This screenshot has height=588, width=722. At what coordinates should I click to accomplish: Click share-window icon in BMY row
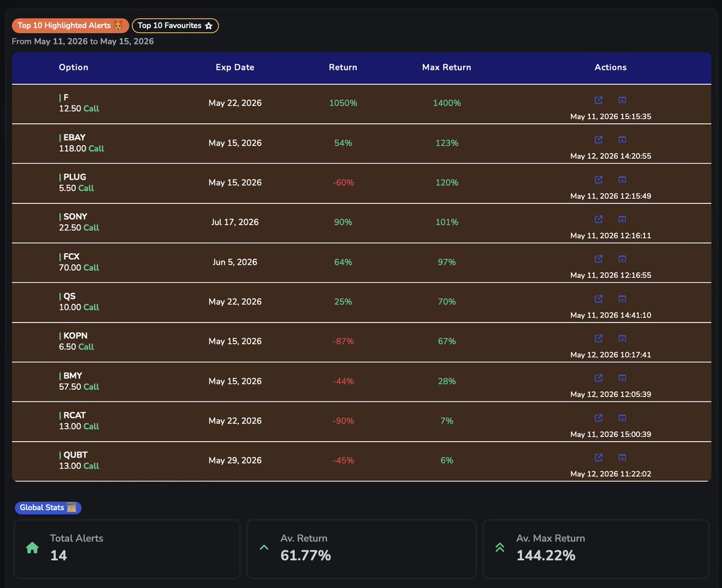pyautogui.click(x=623, y=378)
